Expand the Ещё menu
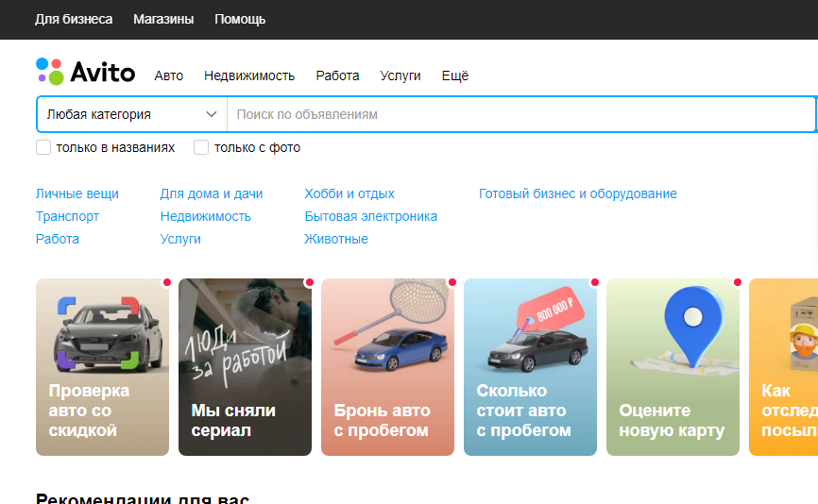Image resolution: width=818 pixels, height=504 pixels. 455,76
